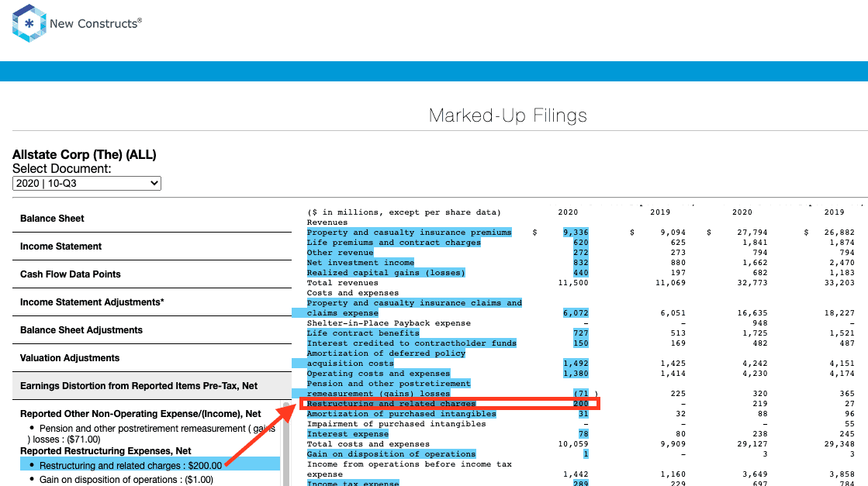Click the Reported Restructuring Expenses, Net heading
Viewport: 868px width, 486px height.
click(105, 451)
